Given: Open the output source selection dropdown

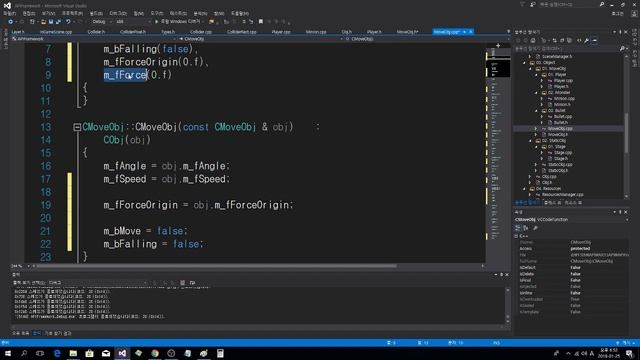Looking at the screenshot, I should (97, 282).
